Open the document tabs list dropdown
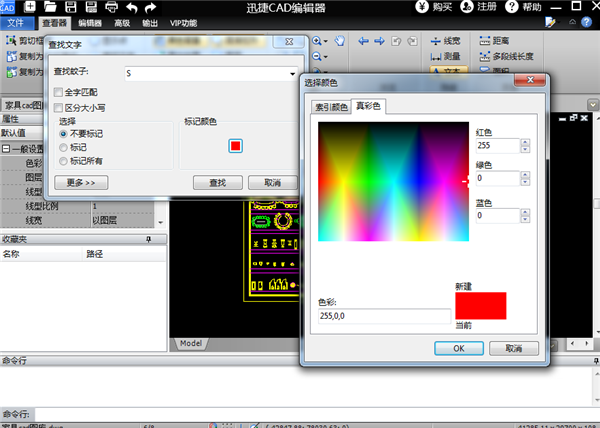600x428 pixels. tap(593, 104)
